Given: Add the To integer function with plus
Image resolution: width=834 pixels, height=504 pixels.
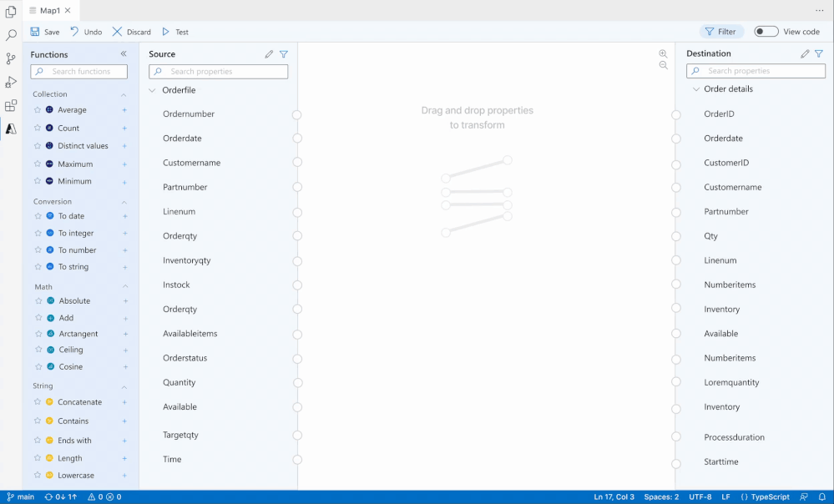Looking at the screenshot, I should point(125,234).
